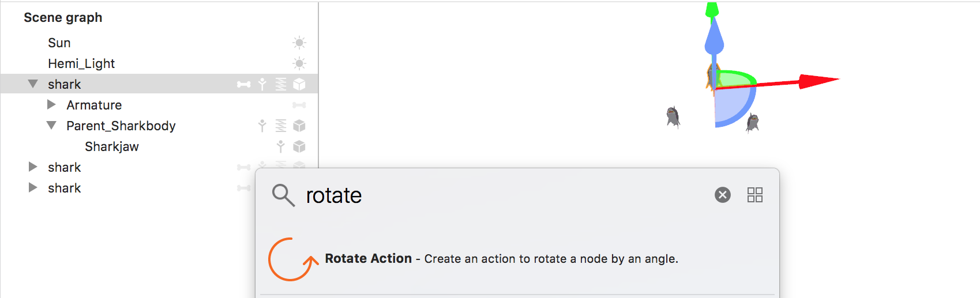Image resolution: width=980 pixels, height=298 pixels.
Task: Click the geometry cube icon on the selected shark row
Action: coord(299,84)
